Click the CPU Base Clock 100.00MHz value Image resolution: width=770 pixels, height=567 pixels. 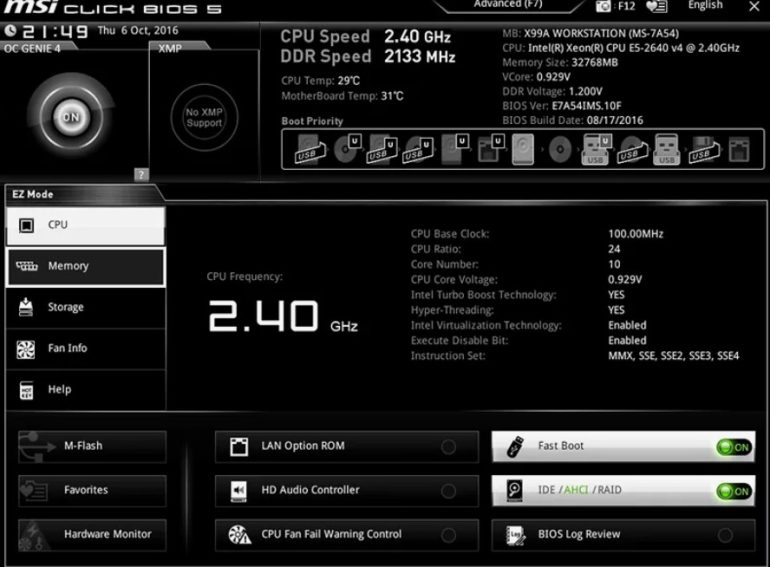(x=635, y=234)
